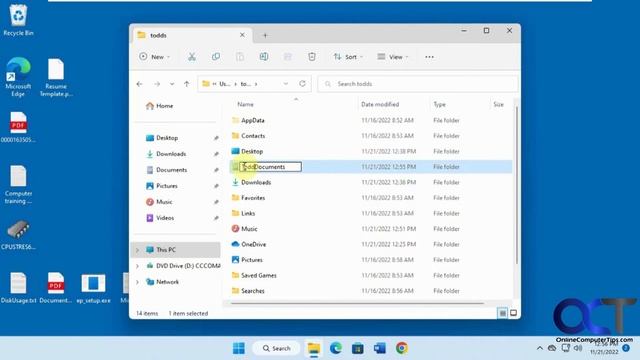Open Microsoft Edge from the taskbar
Image resolution: width=640 pixels, height=360 pixels.
336,348
